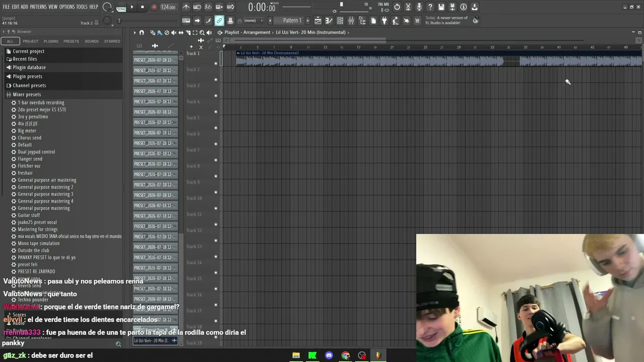The width and height of the screenshot is (644, 362).
Task: Click the tempo field showing 124.000
Action: click(x=168, y=7)
